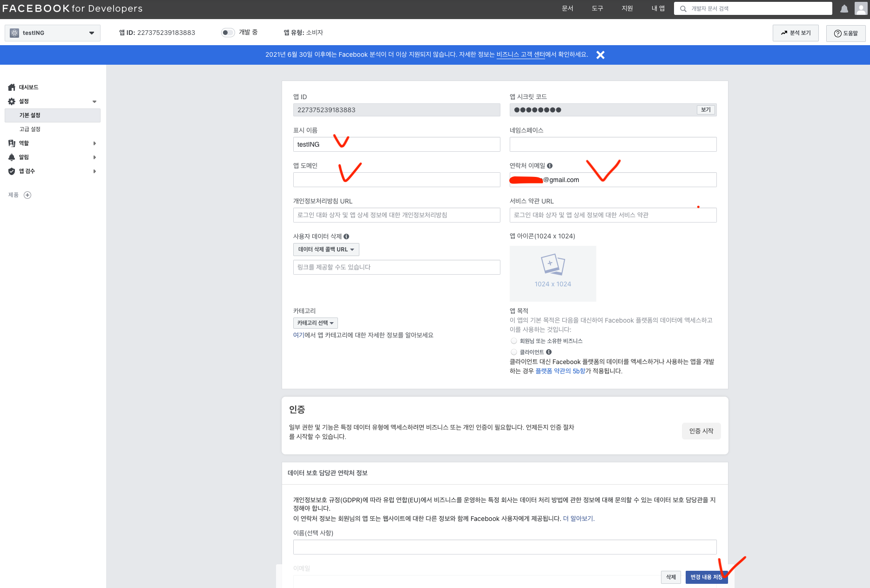Open 대시보드 dashboard in sidebar
This screenshot has width=870, height=588.
(28, 88)
